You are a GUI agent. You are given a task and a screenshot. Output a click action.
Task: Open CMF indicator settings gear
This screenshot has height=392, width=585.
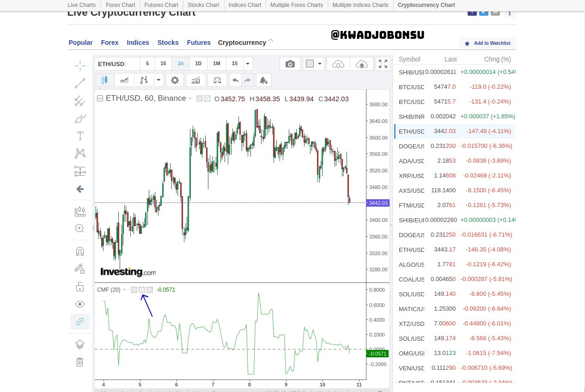pos(142,290)
